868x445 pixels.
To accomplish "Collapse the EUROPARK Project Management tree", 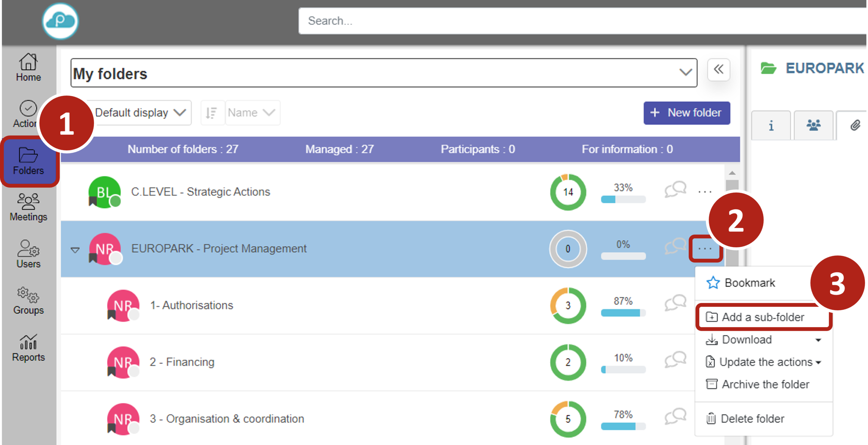I will 75,250.
